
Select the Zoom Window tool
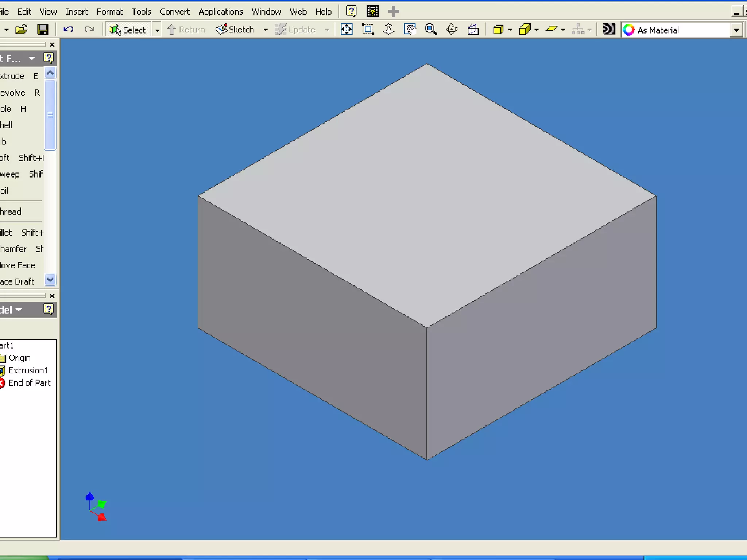(368, 30)
